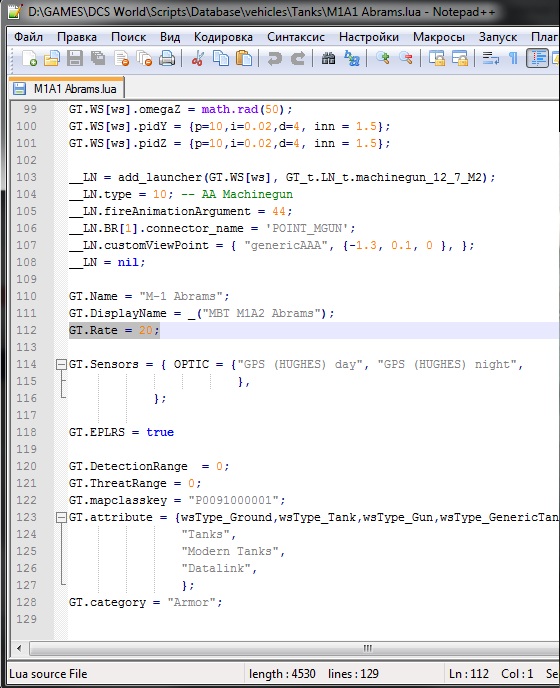
Task: Click line number 99 in the margin
Action: coord(30,109)
